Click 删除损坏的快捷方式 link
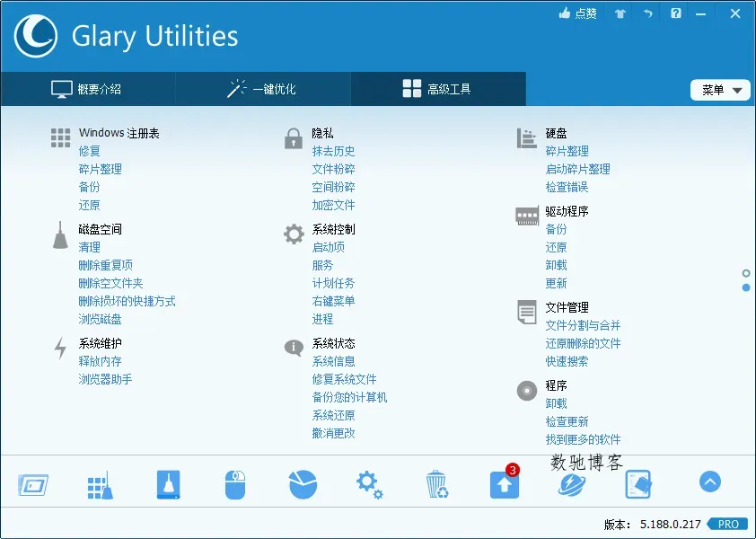 coord(127,301)
